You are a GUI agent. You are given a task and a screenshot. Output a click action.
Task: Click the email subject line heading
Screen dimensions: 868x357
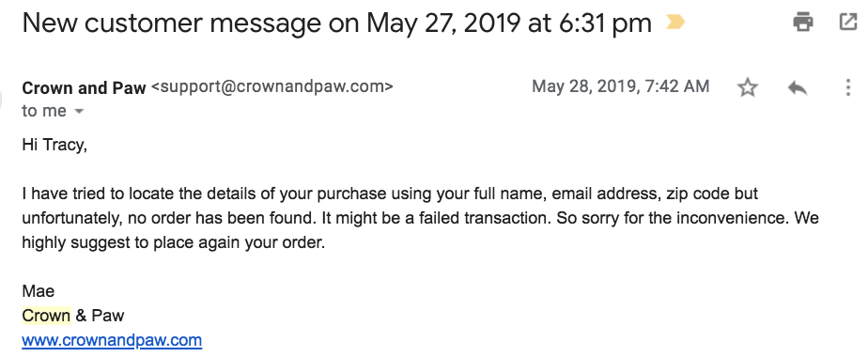pos(336,23)
